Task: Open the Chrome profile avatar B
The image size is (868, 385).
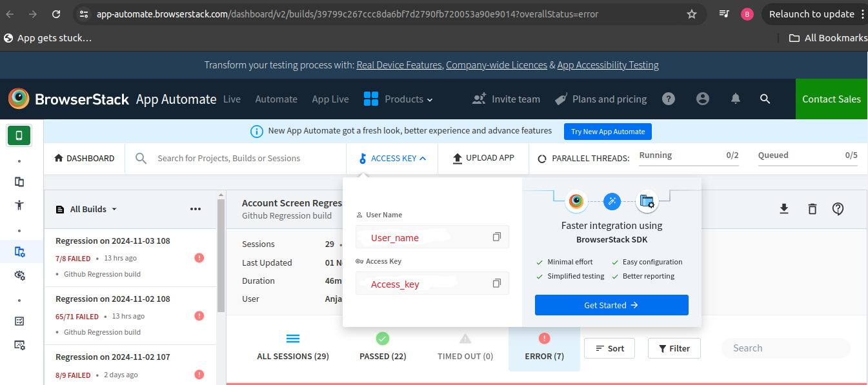Action: coord(747,14)
